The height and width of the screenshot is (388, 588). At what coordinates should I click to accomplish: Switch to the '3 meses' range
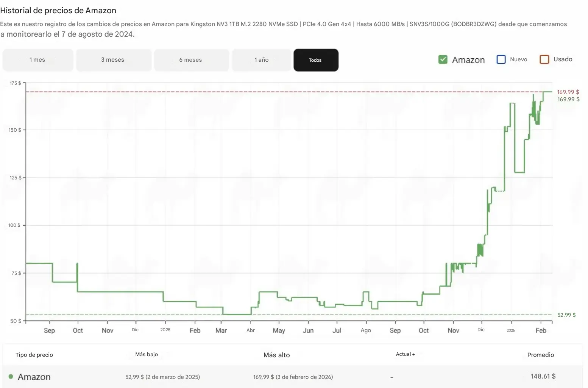[113, 60]
